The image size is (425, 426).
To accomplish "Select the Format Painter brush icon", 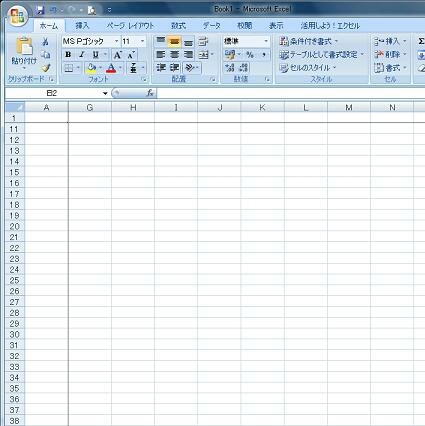I will click(x=46, y=68).
